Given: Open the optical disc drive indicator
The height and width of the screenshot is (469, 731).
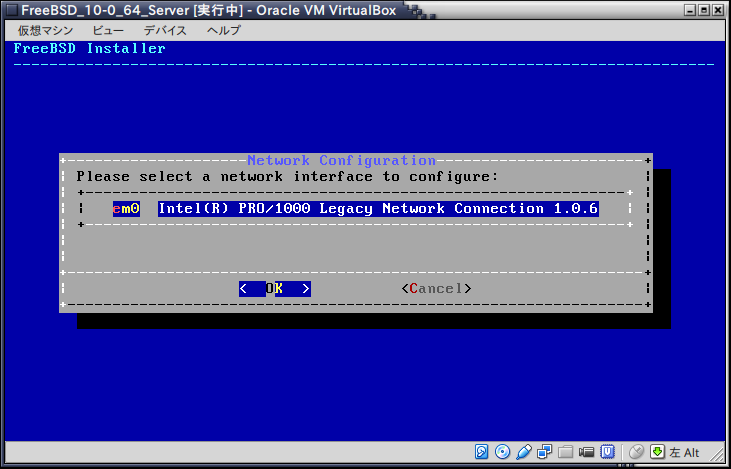Looking at the screenshot, I should [503, 452].
